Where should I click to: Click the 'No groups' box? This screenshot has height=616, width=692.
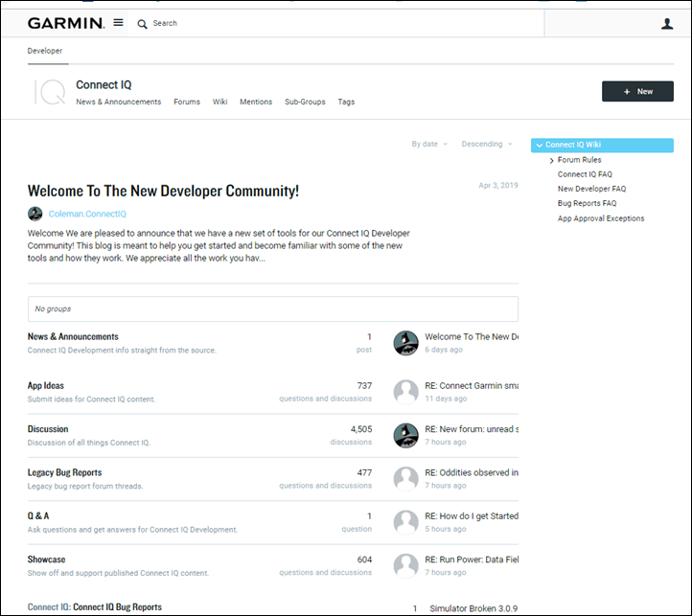[273, 308]
